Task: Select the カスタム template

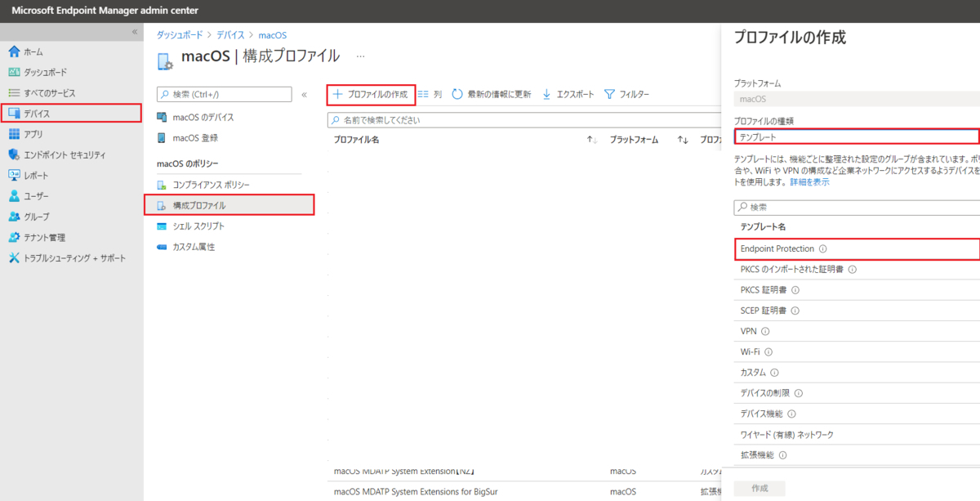Action: (x=856, y=373)
